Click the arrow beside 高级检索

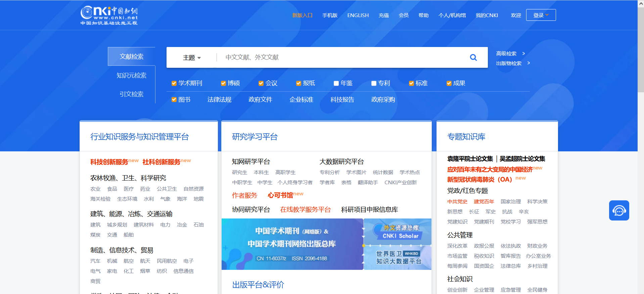[x=523, y=53]
